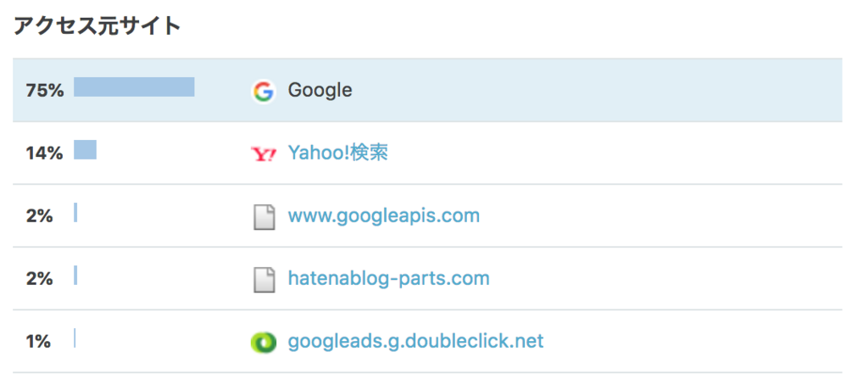Image resolution: width=868 pixels, height=391 pixels.
Task: Click the Google logo icon
Action: (x=264, y=92)
